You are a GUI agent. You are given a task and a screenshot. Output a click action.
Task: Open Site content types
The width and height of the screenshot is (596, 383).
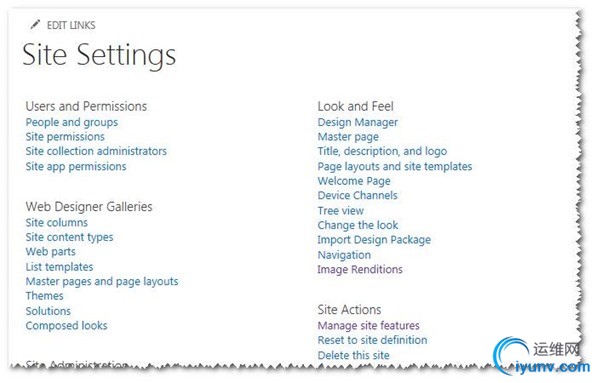coord(70,237)
